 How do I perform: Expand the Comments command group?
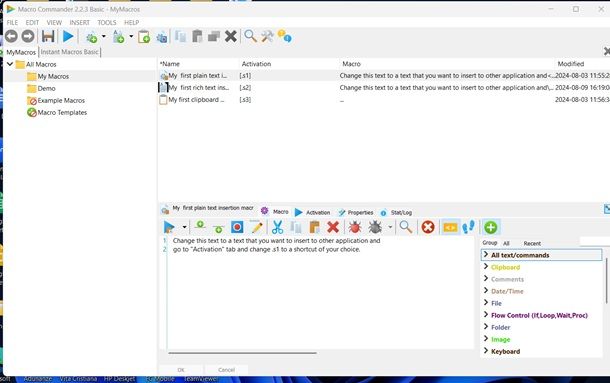click(x=486, y=279)
